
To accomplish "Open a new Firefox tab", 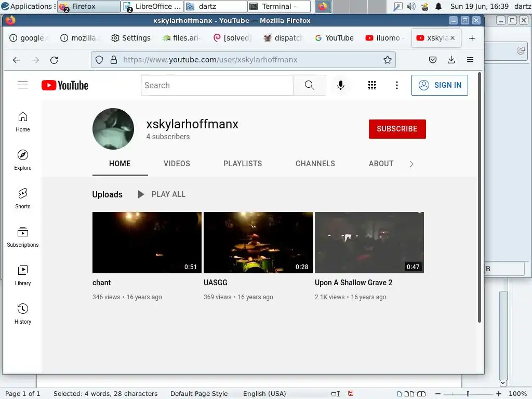I will [472, 38].
